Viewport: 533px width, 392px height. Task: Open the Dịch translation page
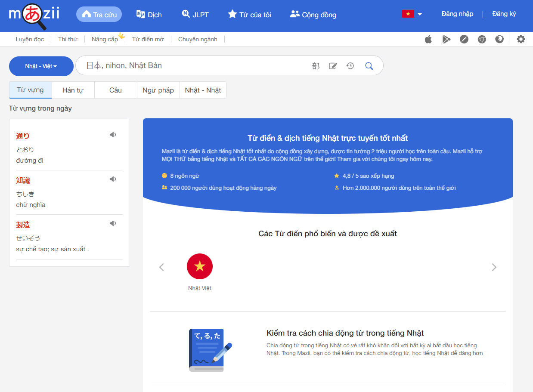pyautogui.click(x=149, y=14)
